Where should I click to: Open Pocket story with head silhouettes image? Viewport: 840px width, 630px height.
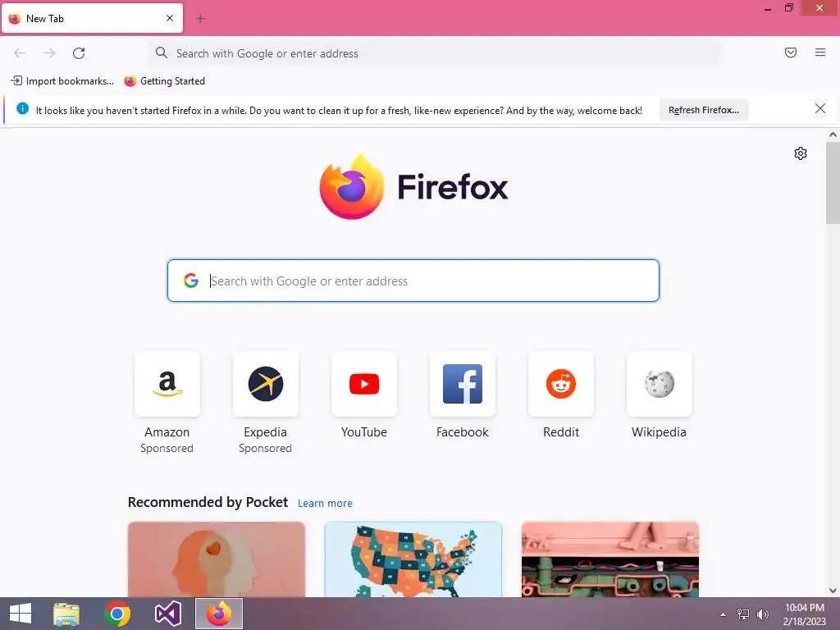[x=217, y=559]
